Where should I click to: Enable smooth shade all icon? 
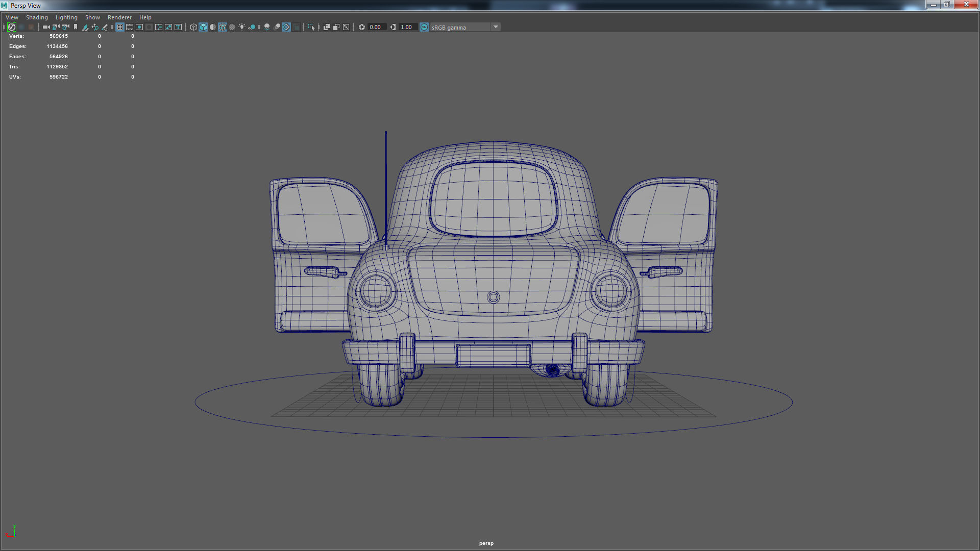click(x=203, y=27)
